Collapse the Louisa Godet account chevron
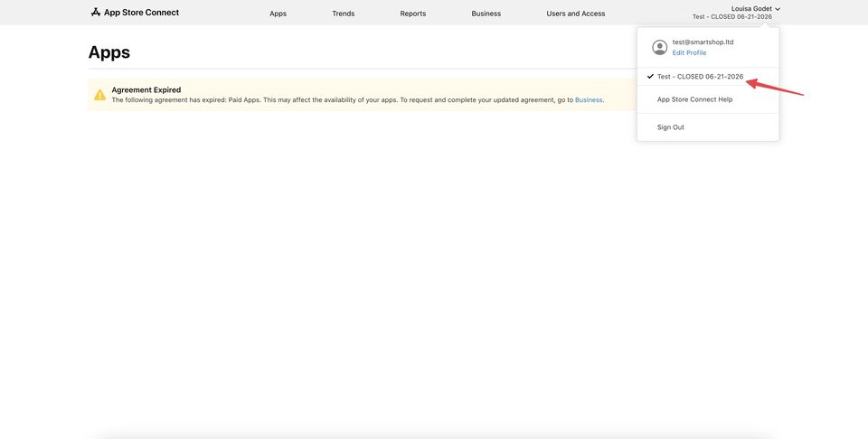The image size is (868, 439). [778, 9]
